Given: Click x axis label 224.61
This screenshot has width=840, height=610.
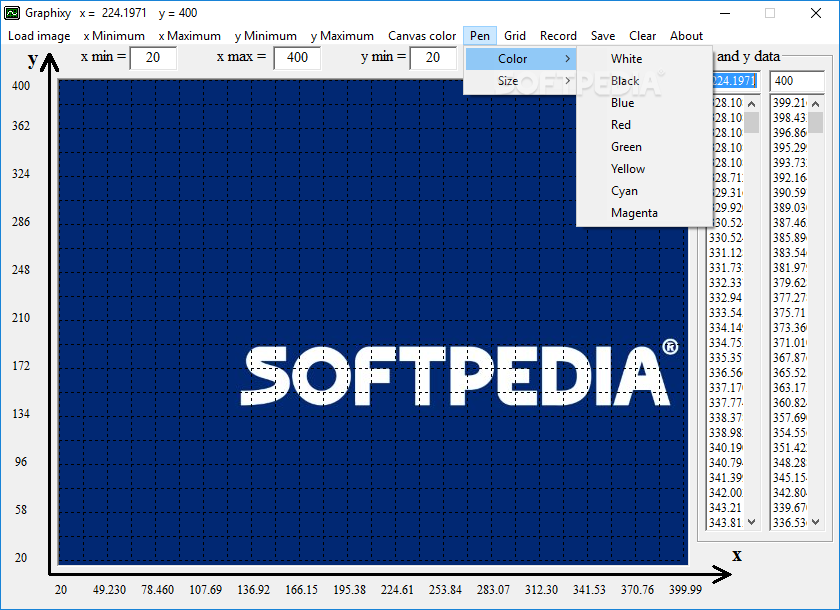Looking at the screenshot, I should (x=397, y=590).
